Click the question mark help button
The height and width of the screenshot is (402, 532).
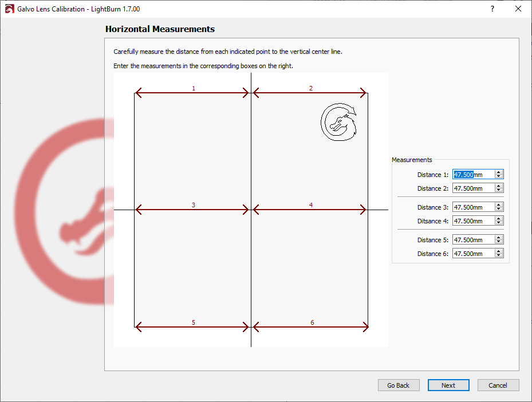[x=492, y=9]
